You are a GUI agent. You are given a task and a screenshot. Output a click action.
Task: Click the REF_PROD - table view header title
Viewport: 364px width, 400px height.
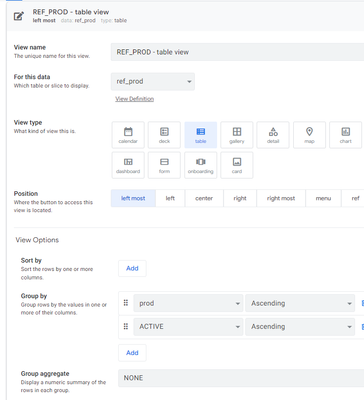tap(71, 12)
